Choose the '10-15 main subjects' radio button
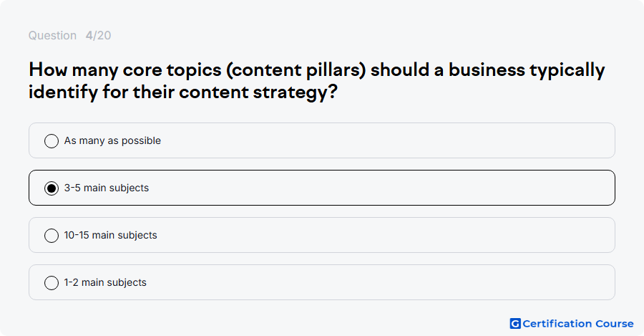 click(52, 235)
